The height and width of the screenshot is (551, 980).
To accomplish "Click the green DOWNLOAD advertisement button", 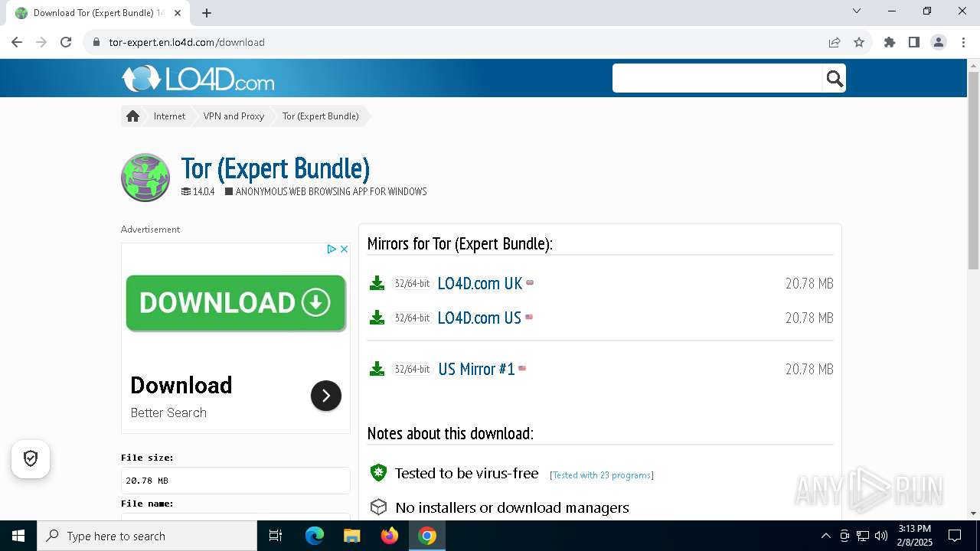I will point(236,303).
